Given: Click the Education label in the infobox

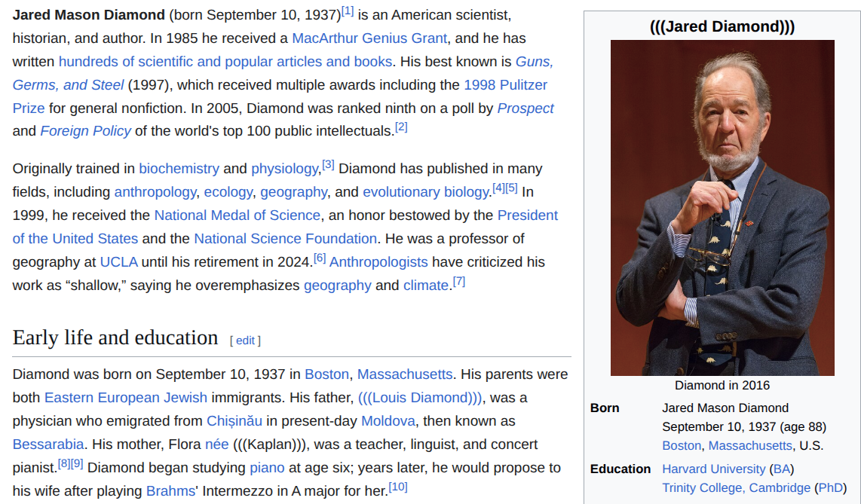Looking at the screenshot, I should [x=620, y=469].
